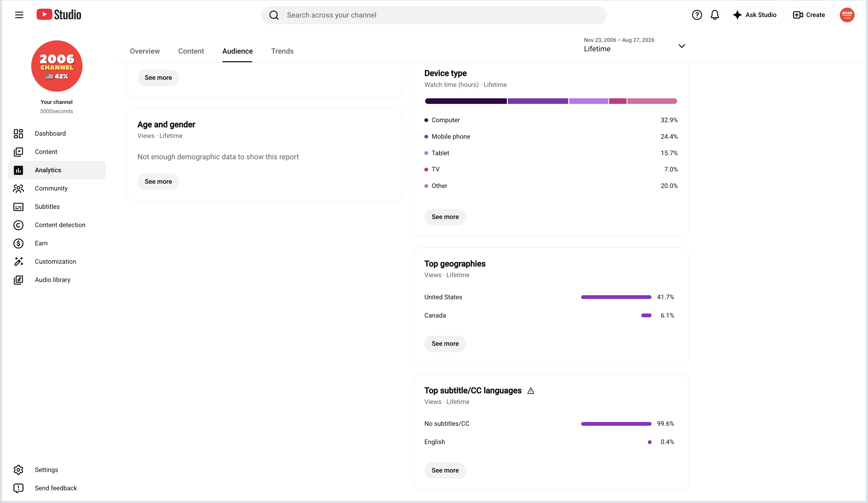This screenshot has width=868, height=503.
Task: Click the Ask Studio button
Action: tap(755, 15)
